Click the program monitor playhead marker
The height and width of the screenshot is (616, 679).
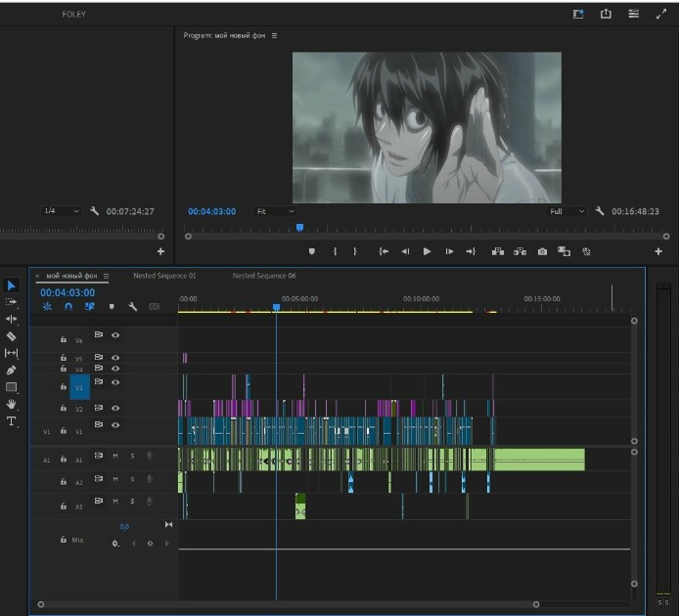299,227
